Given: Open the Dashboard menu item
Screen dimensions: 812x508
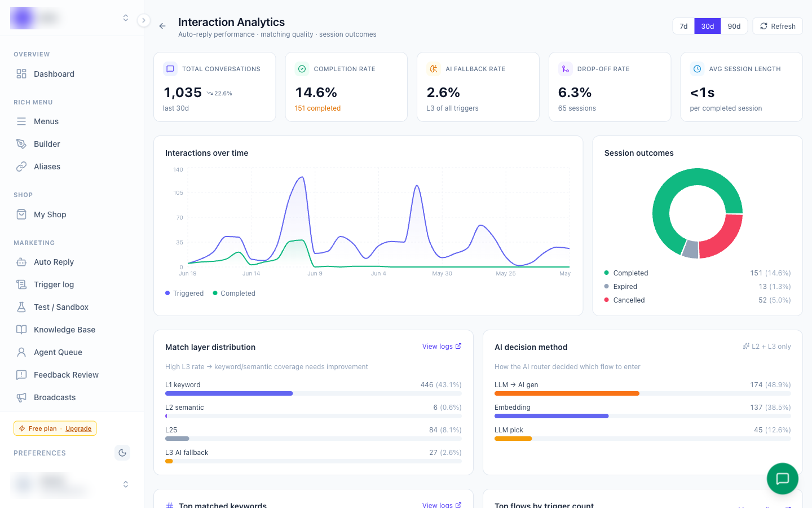Looking at the screenshot, I should tap(72, 74).
